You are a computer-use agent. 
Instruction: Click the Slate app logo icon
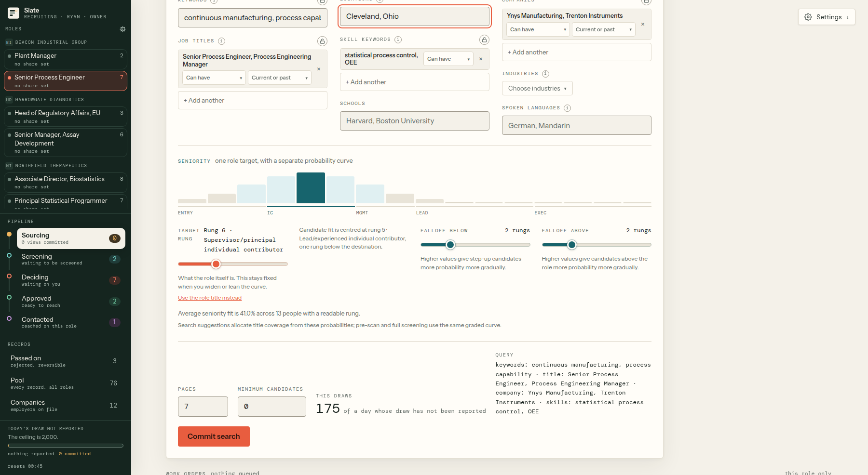pyautogui.click(x=14, y=13)
